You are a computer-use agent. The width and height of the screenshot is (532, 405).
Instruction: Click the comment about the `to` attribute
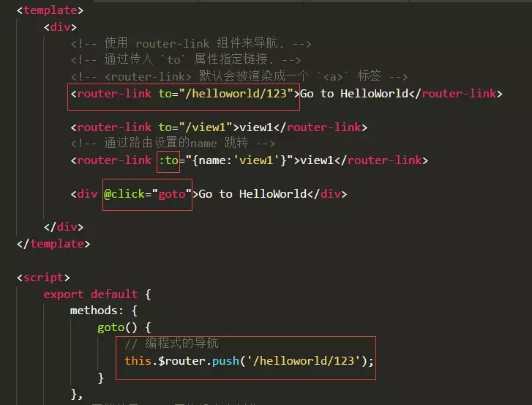(186, 59)
